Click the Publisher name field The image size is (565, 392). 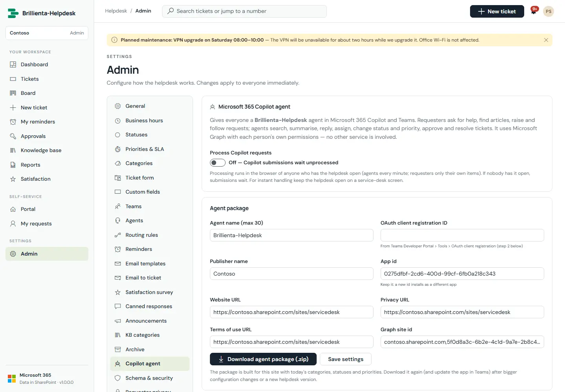coord(292,274)
